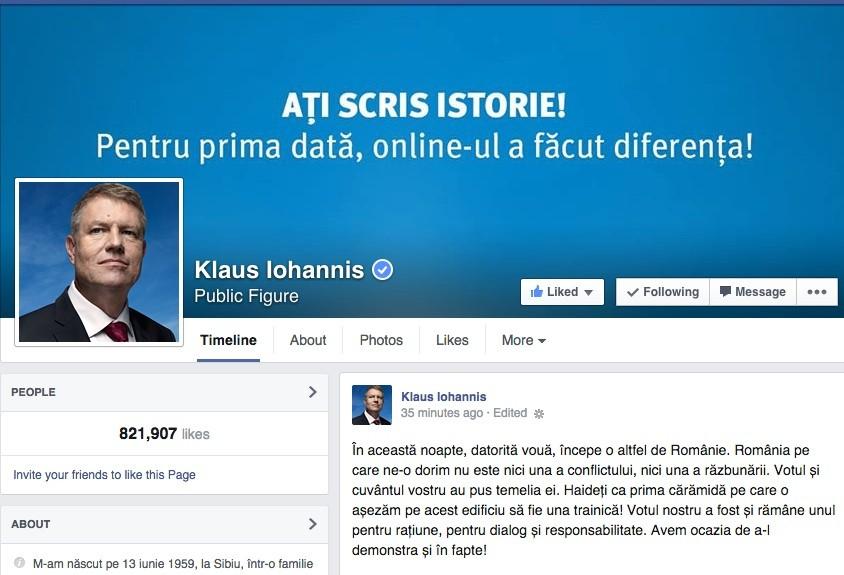This screenshot has height=575, width=844.
Task: Expand the People section chevron
Action: pyautogui.click(x=313, y=392)
